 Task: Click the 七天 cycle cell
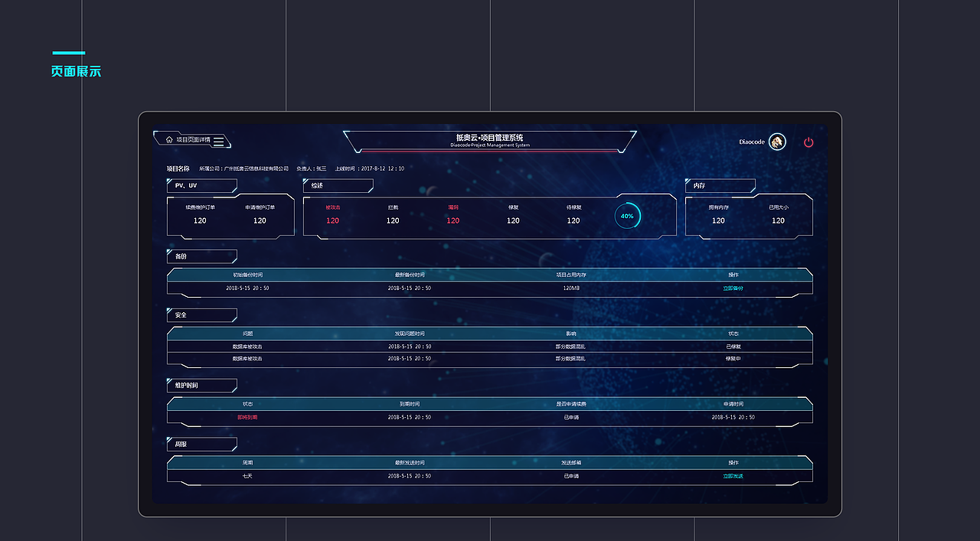[247, 476]
